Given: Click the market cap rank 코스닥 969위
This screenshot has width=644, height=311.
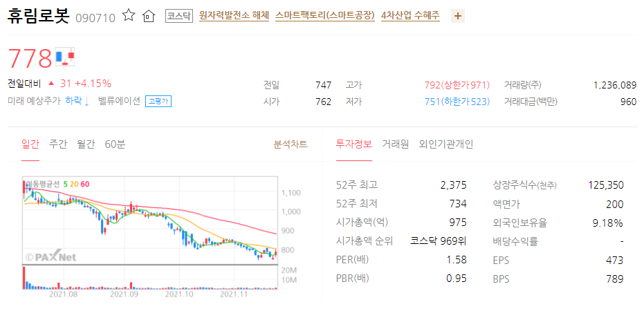Looking at the screenshot, I should (439, 241).
